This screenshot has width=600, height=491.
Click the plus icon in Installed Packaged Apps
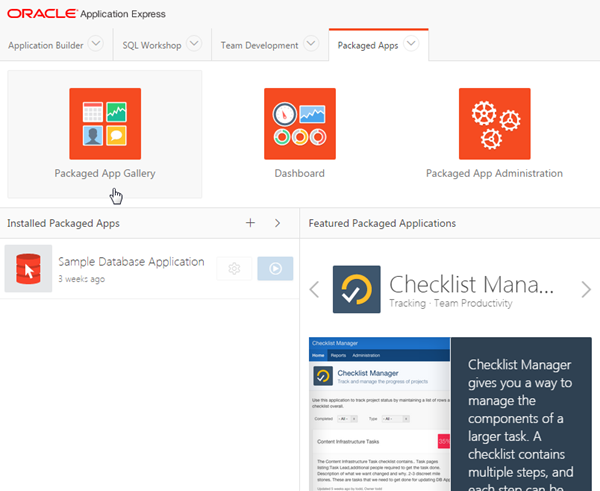click(250, 223)
